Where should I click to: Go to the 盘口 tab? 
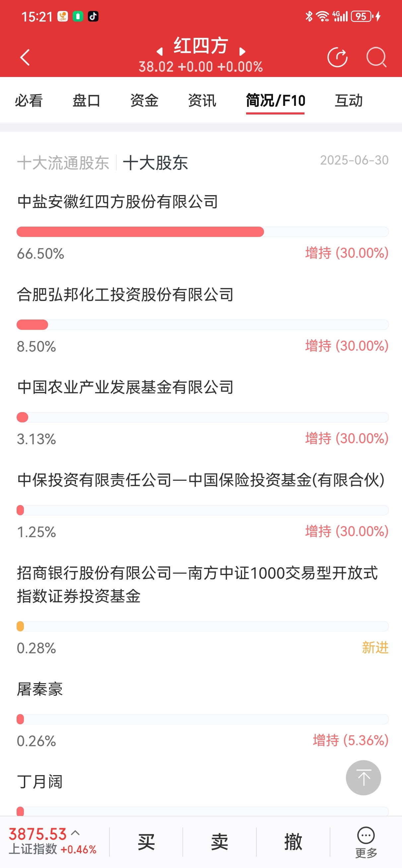[87, 101]
